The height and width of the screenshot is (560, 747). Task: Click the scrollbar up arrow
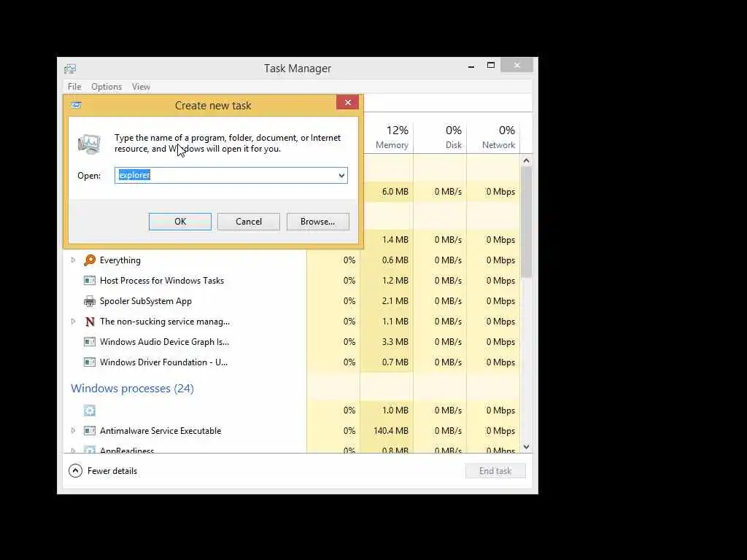(527, 161)
